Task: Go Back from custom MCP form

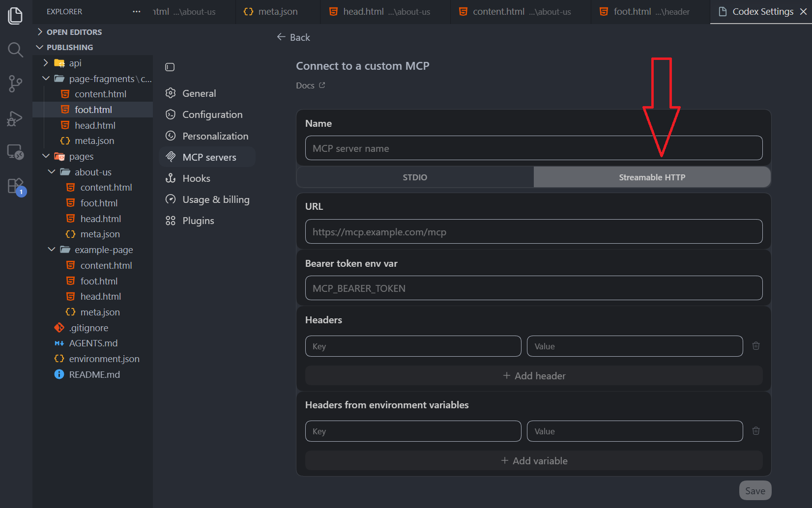Action: click(x=293, y=37)
